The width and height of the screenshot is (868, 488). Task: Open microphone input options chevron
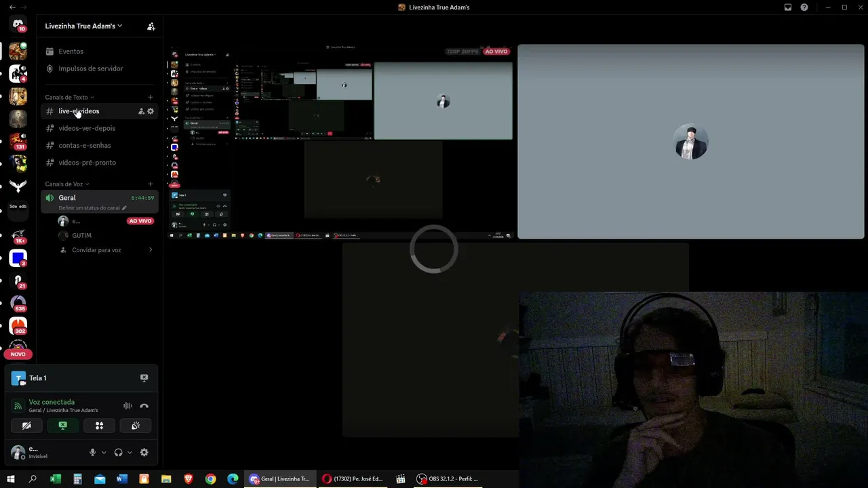point(104,452)
